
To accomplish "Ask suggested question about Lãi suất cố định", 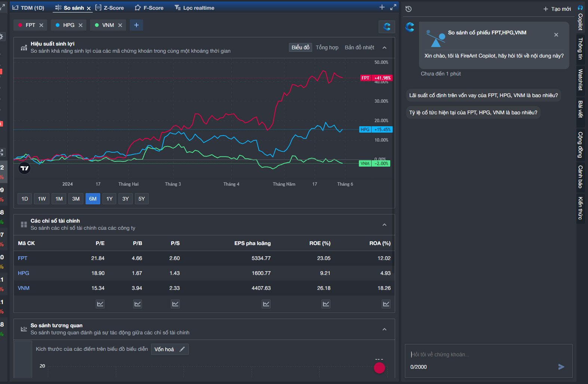I will pos(483,95).
